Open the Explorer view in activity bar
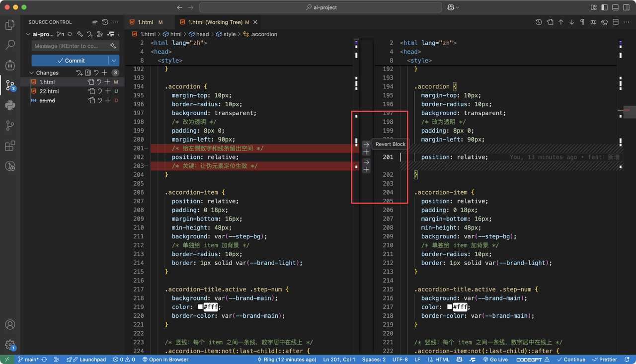Viewport: 636px width, 364px height. (x=10, y=25)
